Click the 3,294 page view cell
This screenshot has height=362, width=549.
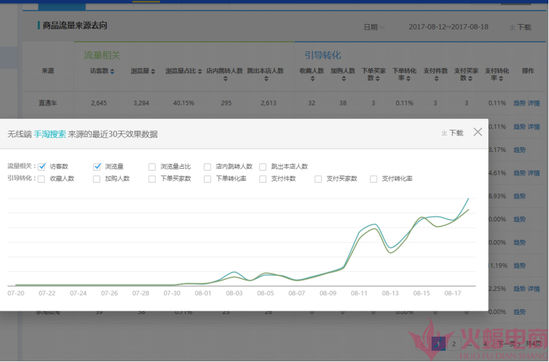pyautogui.click(x=141, y=103)
